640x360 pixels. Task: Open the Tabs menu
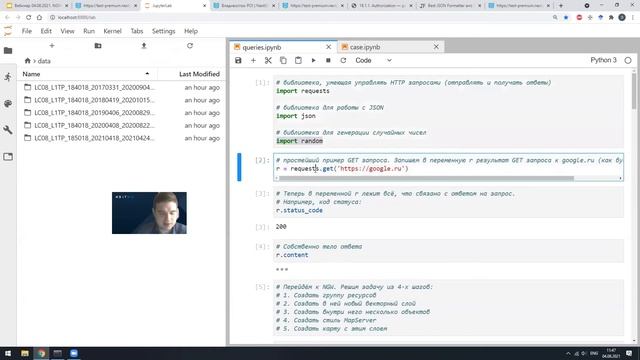pos(137,31)
